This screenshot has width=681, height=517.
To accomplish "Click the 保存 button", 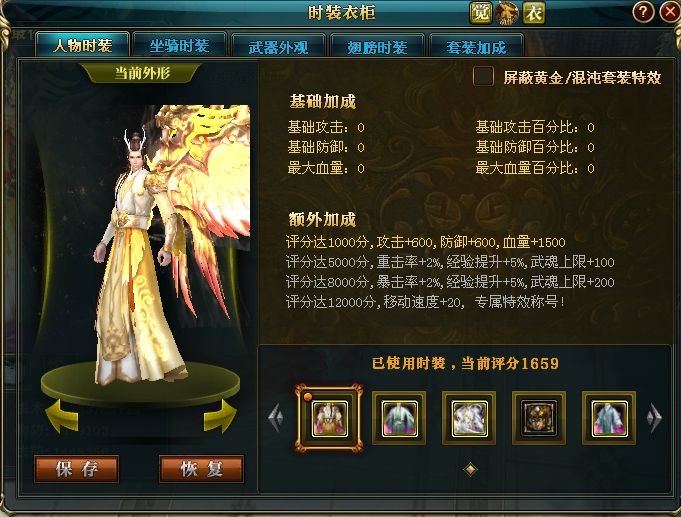I will [76, 469].
